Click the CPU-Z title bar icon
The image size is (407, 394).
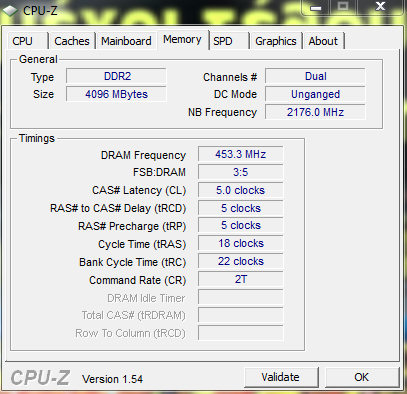click(10, 10)
